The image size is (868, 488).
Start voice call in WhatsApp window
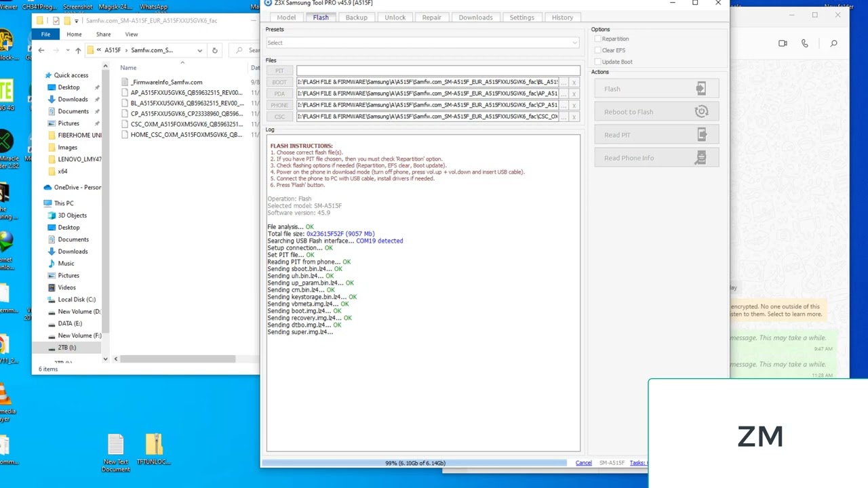(804, 43)
